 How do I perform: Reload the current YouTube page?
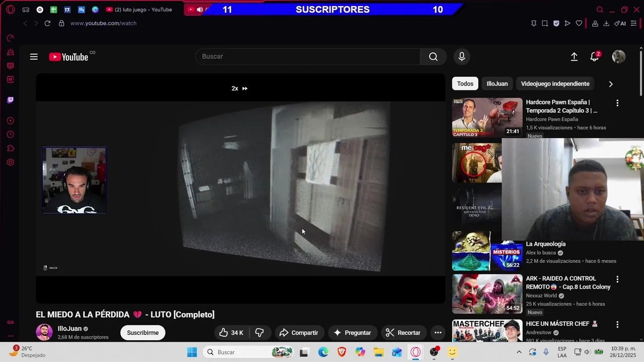click(47, 23)
